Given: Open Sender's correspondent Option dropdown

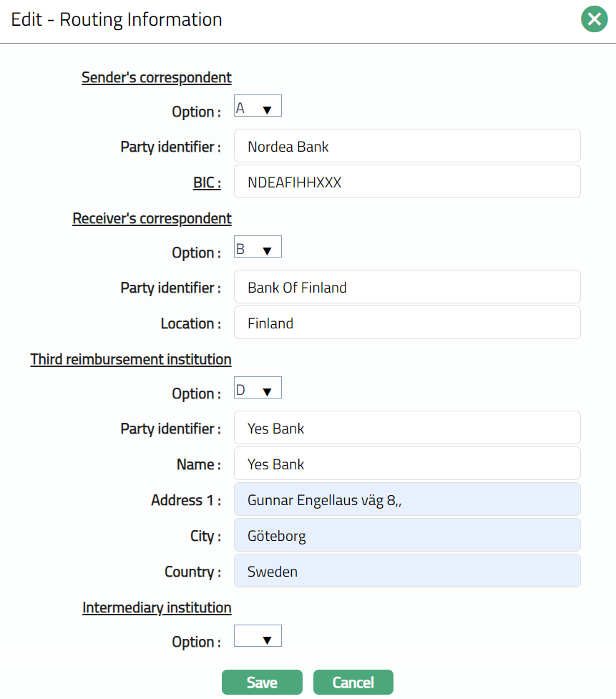Looking at the screenshot, I should point(258,107).
